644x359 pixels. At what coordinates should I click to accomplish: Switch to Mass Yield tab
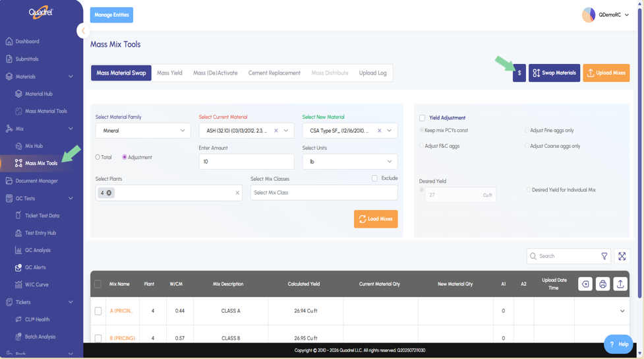[169, 73]
